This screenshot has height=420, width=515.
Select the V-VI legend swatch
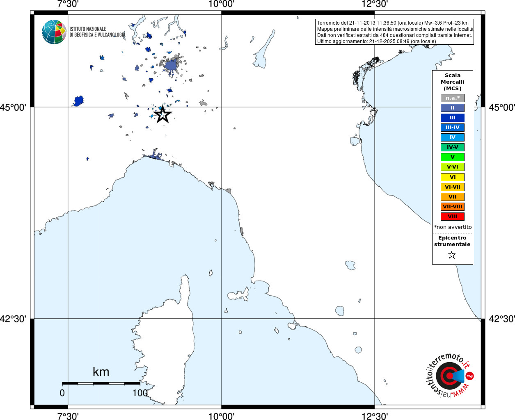(x=453, y=167)
